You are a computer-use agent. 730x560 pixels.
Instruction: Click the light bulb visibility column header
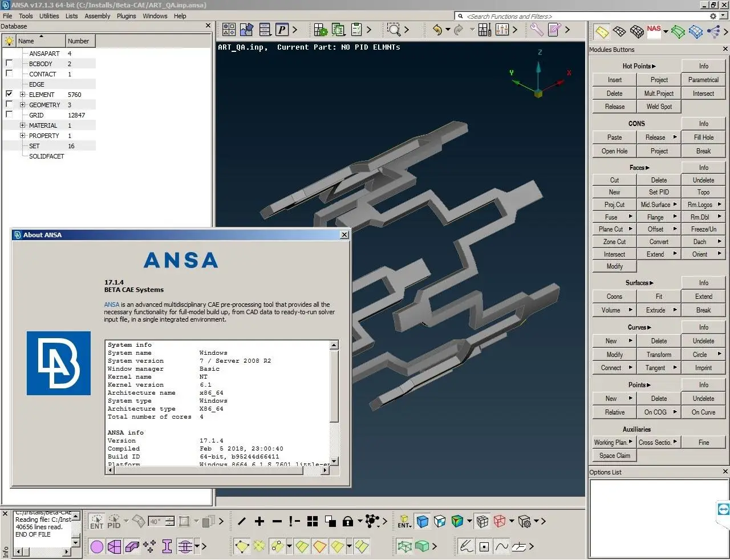tap(9, 41)
